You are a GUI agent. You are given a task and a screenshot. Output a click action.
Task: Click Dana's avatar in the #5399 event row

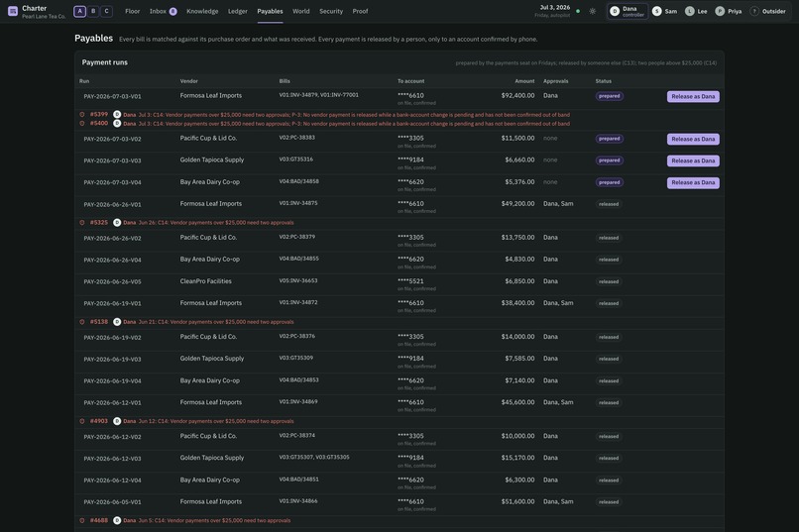(117, 115)
